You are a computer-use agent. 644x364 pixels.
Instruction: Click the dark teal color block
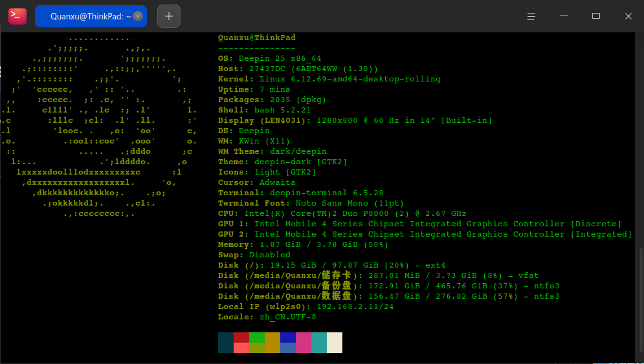coord(226,343)
